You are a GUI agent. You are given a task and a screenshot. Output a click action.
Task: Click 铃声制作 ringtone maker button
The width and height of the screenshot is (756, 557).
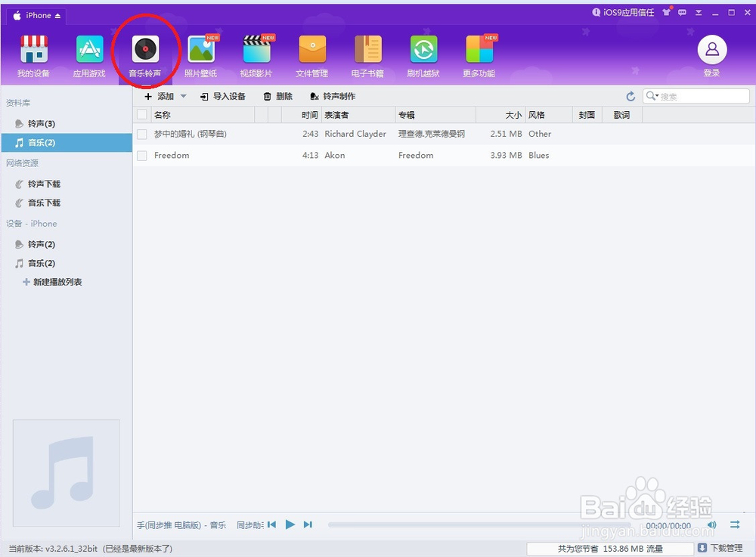tap(333, 97)
